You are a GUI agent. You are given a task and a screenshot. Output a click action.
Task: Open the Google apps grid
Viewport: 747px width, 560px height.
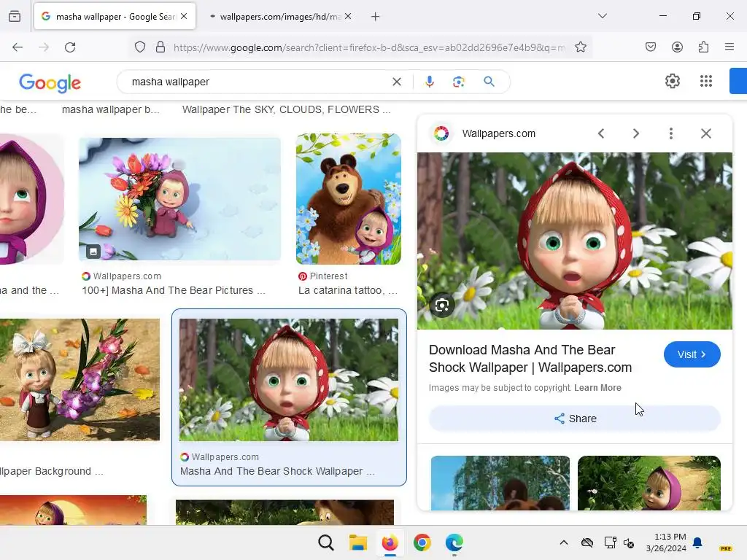coord(706,82)
